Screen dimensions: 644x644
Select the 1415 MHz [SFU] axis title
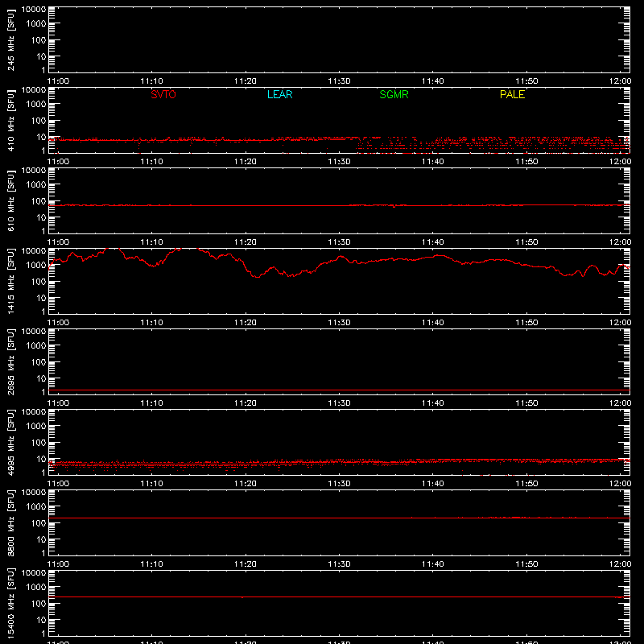click(x=11, y=281)
